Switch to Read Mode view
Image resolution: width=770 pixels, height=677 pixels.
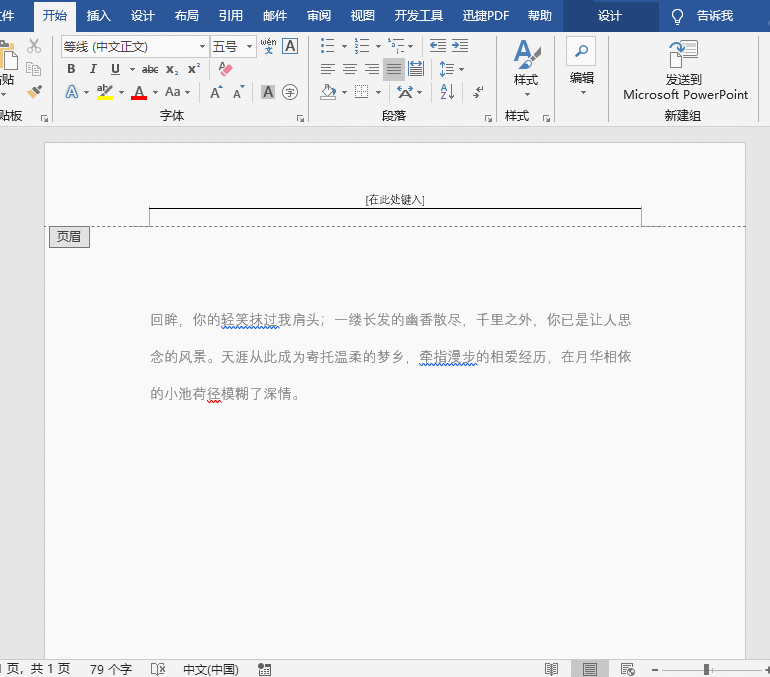coord(551,669)
